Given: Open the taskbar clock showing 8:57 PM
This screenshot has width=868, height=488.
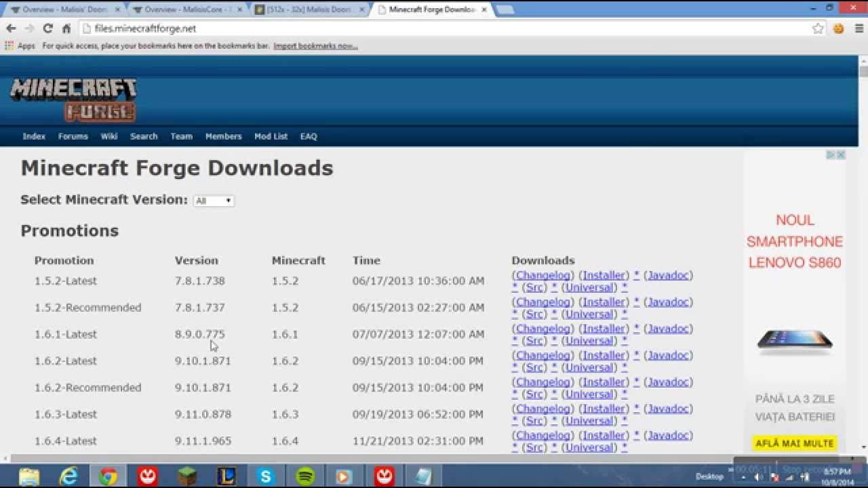Looking at the screenshot, I should [x=837, y=476].
